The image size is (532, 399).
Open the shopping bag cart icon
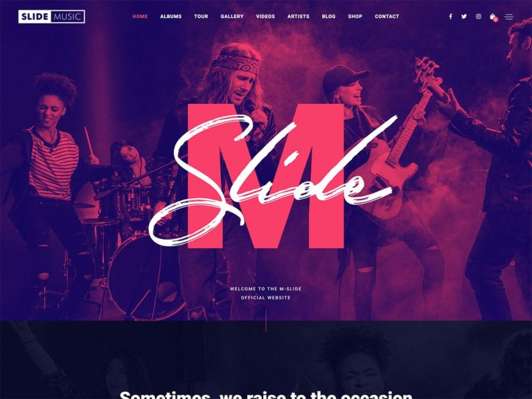[493, 17]
